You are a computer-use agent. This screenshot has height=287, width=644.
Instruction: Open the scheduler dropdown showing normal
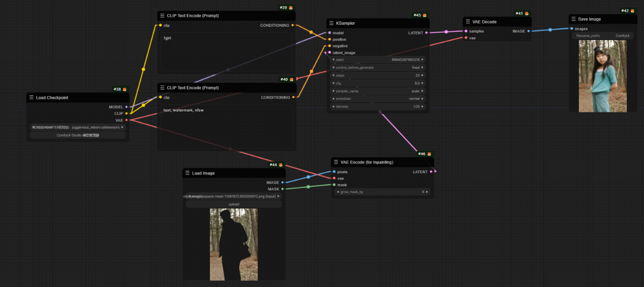click(x=377, y=99)
